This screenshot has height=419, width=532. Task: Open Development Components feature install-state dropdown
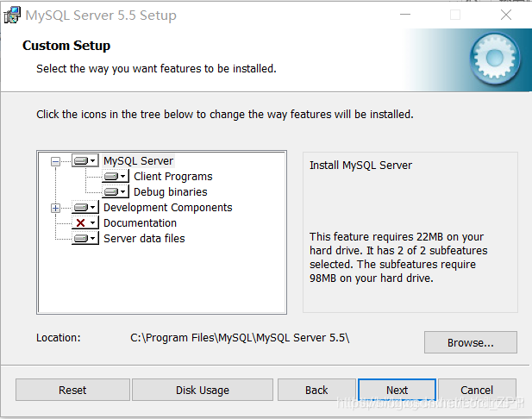click(x=85, y=207)
